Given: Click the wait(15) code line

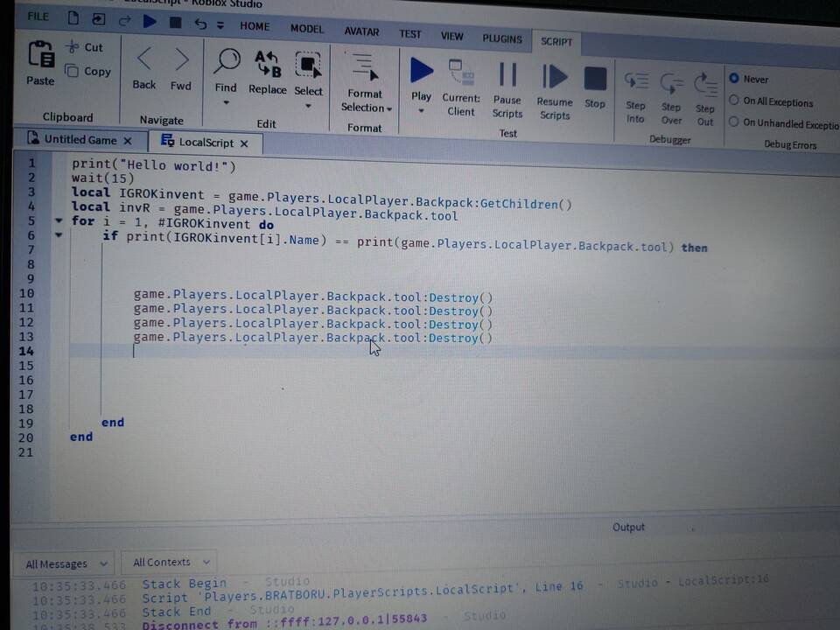Looking at the screenshot, I should click(103, 178).
